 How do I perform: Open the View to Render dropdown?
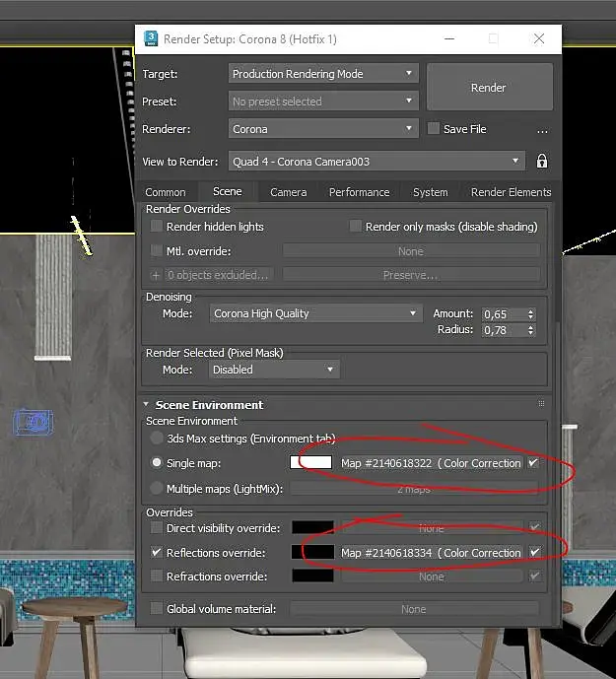(376, 162)
